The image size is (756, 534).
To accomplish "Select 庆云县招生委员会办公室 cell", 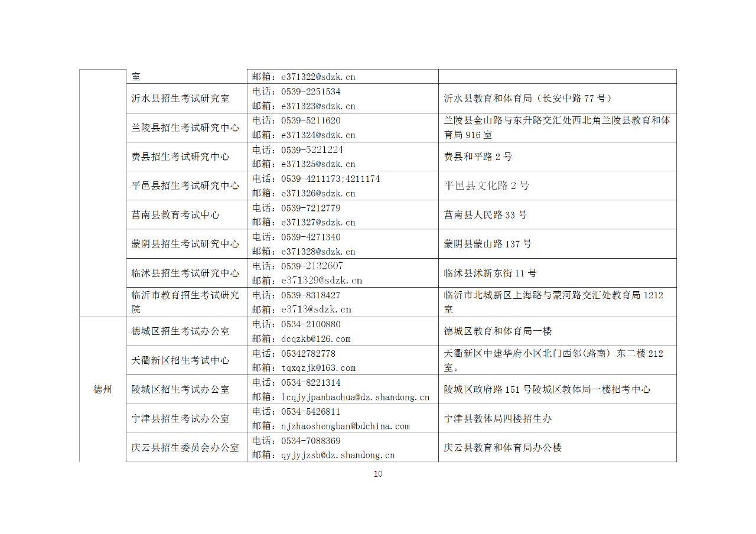I will (x=187, y=448).
